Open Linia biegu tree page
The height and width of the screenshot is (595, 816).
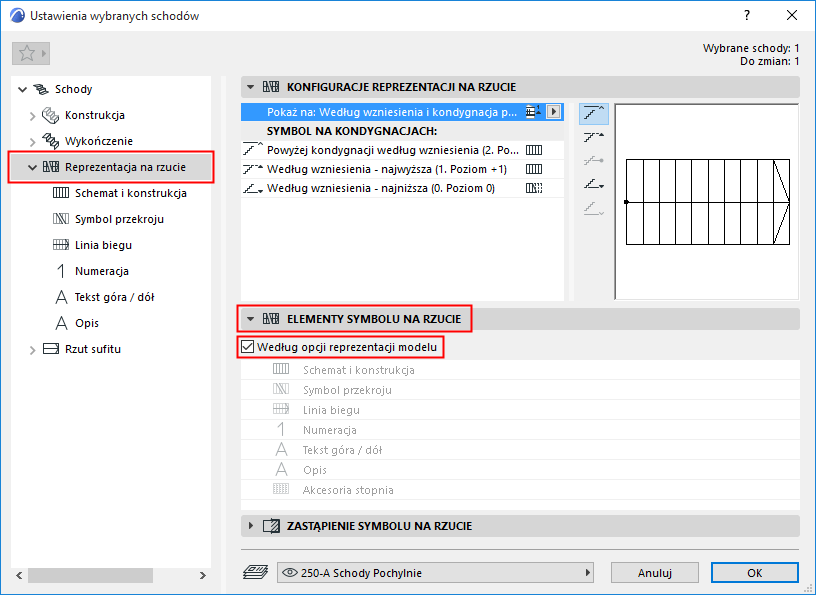click(x=103, y=245)
